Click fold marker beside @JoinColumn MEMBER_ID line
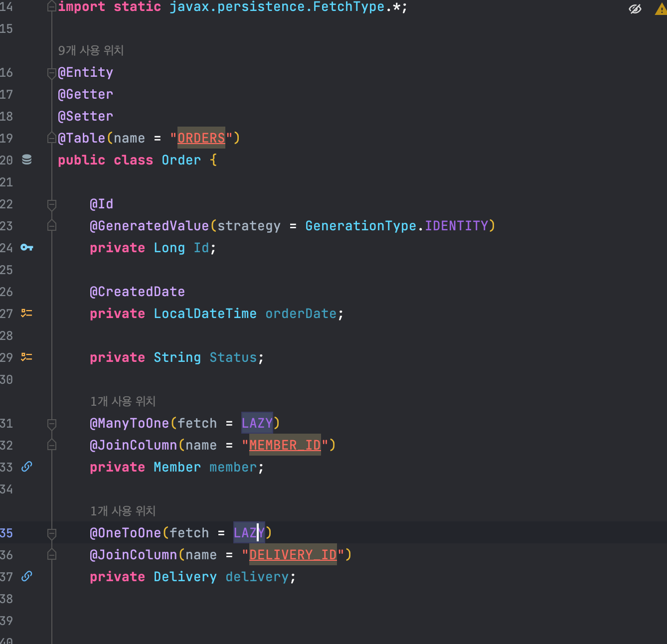The image size is (667, 644). coord(51,445)
